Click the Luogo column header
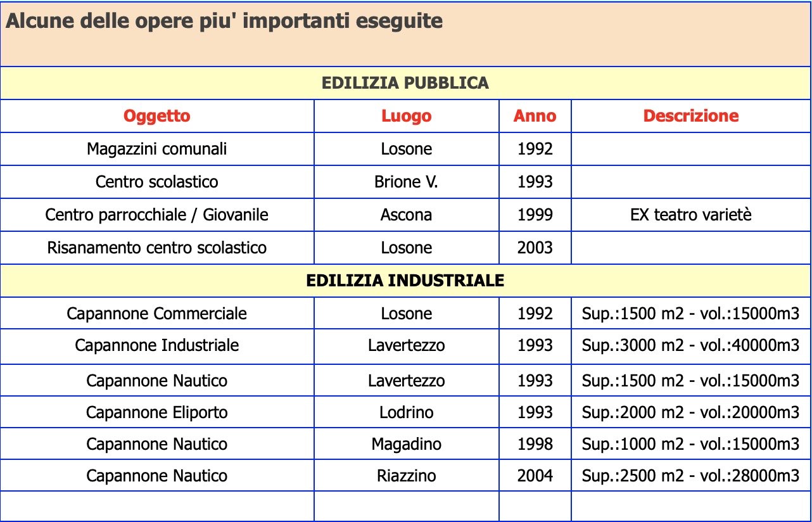The width and height of the screenshot is (812, 522). click(407, 116)
